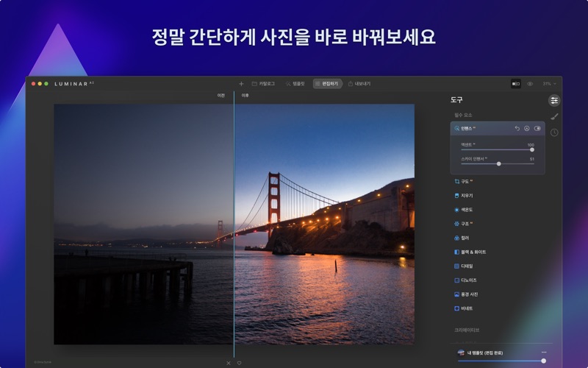Viewport: 588px width, 368px height.
Task: Click the LUMINAR AI logo text
Action: (x=74, y=84)
